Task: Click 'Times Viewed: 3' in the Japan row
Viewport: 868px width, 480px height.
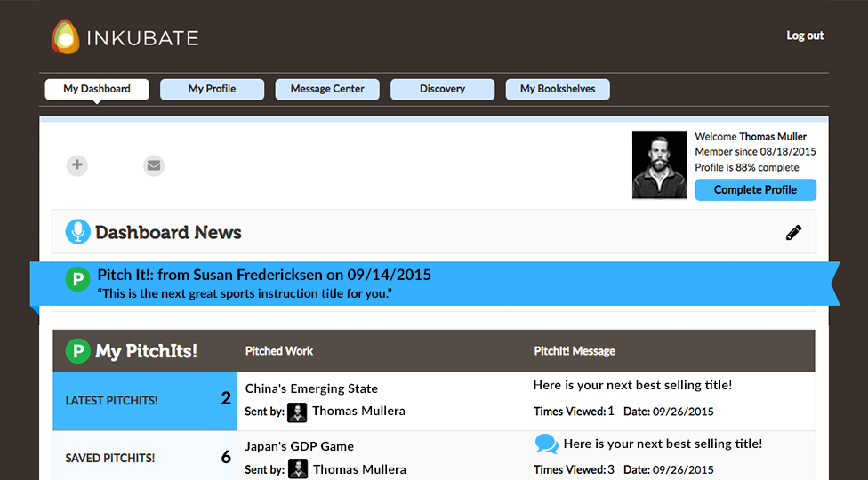Action: point(574,470)
